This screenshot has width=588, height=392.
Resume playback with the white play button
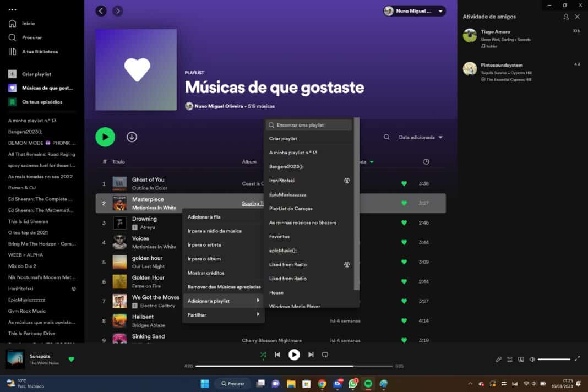(x=294, y=355)
